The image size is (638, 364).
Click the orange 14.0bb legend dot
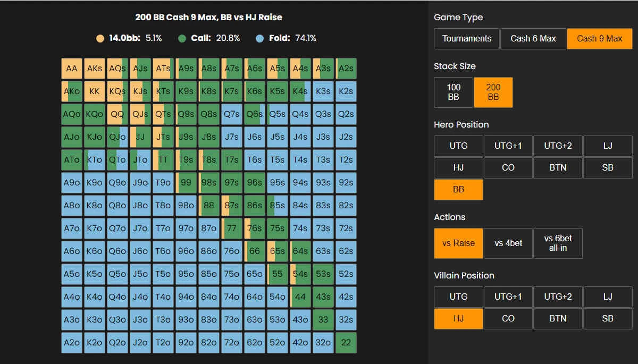pyautogui.click(x=100, y=38)
